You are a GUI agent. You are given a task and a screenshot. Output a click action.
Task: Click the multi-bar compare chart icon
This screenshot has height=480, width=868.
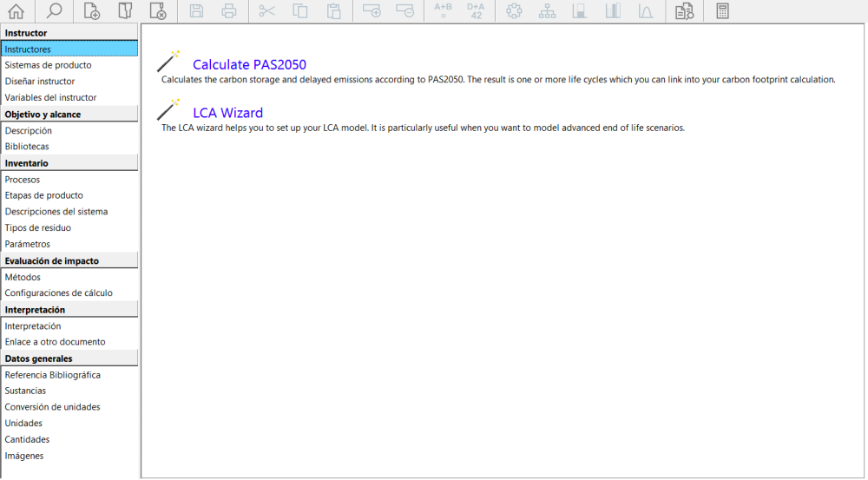(613, 10)
